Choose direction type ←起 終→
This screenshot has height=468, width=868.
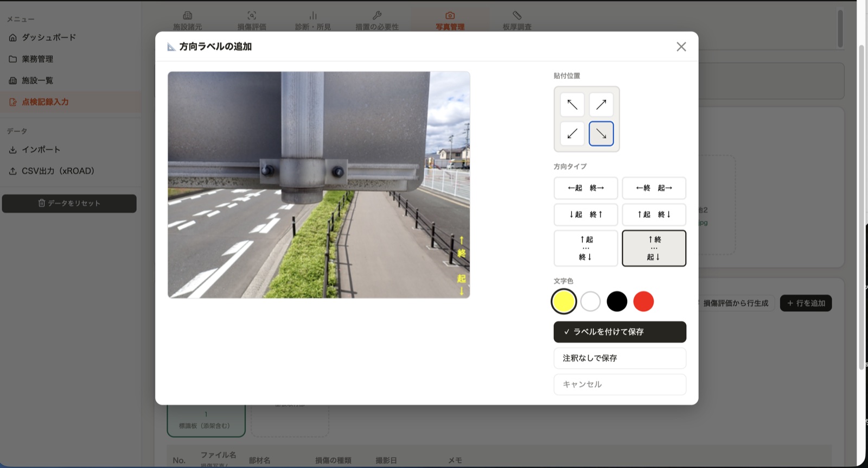point(586,188)
